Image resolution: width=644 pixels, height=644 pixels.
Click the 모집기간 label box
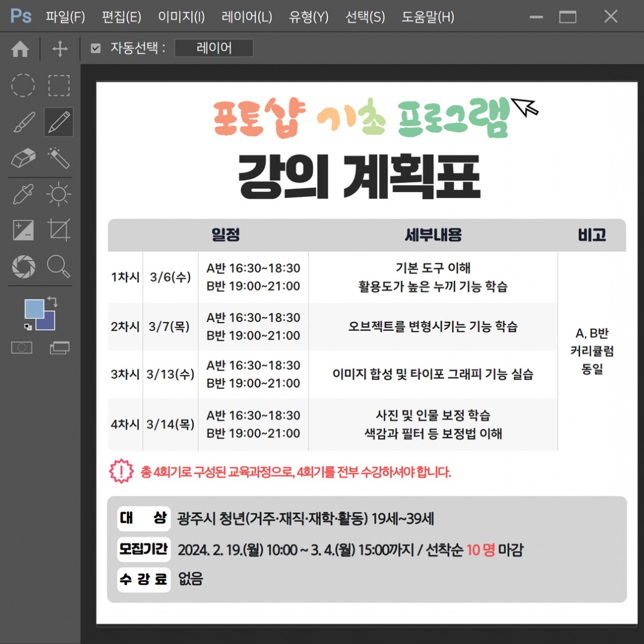pos(143,549)
